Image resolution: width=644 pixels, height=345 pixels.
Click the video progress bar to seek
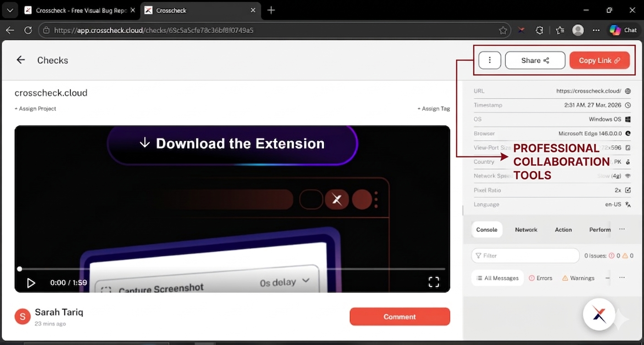[x=229, y=269]
